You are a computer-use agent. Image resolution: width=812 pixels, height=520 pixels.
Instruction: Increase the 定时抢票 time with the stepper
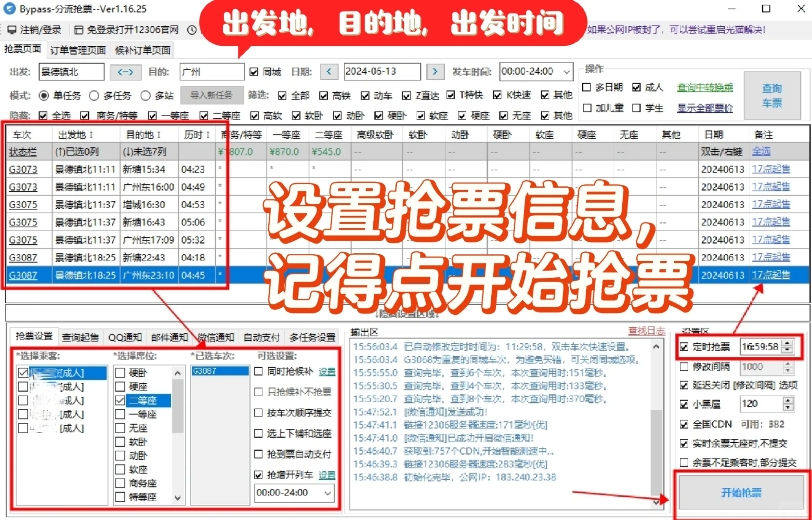[787, 343]
